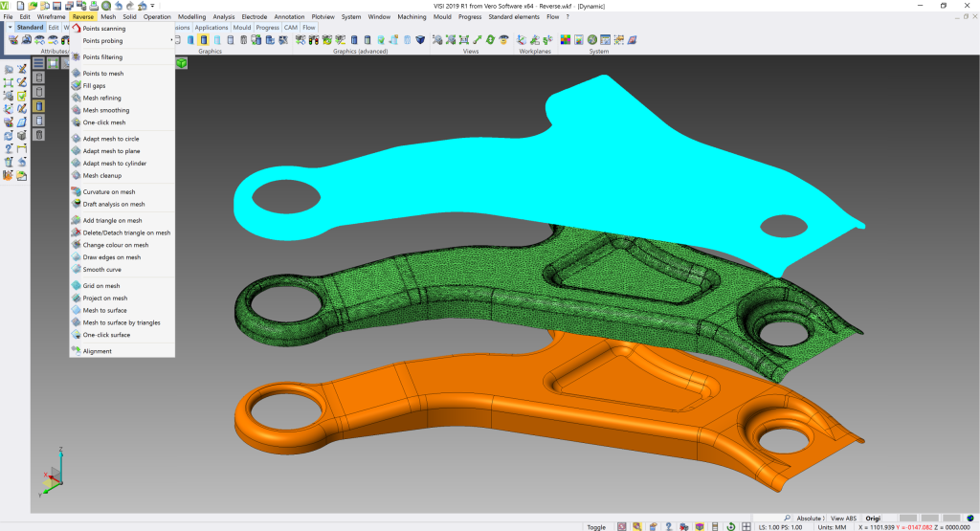Viewport: 980px width, 531px height.
Task: Switch to the CAM ribbon tab
Action: point(290,28)
